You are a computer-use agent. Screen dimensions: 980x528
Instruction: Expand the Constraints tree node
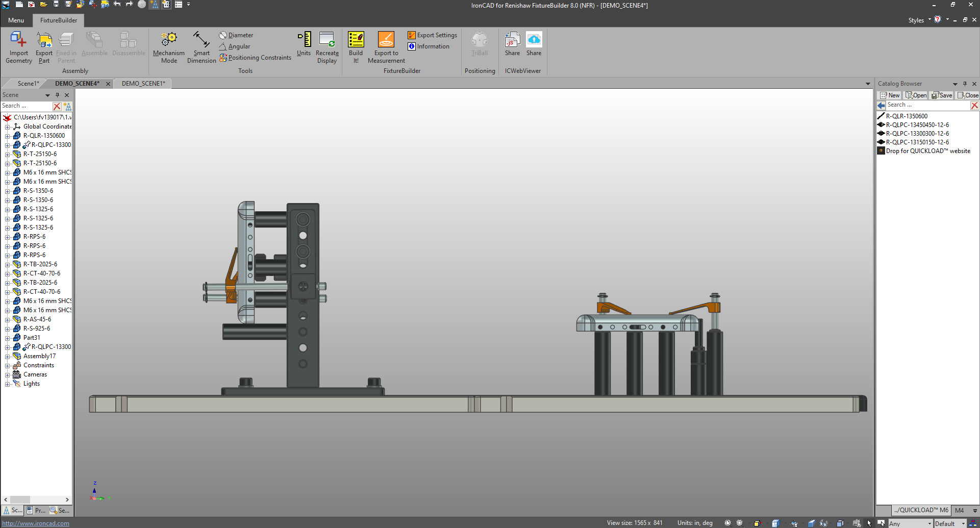coord(7,366)
